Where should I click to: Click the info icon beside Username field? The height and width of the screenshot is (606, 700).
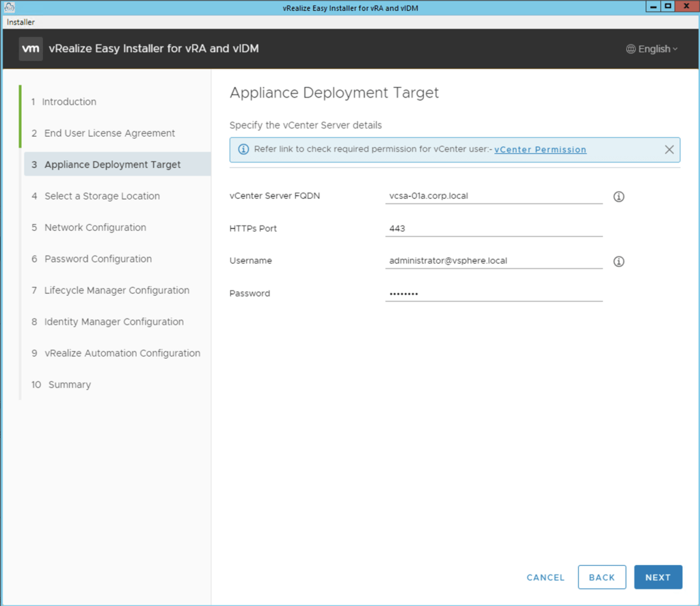tap(619, 262)
